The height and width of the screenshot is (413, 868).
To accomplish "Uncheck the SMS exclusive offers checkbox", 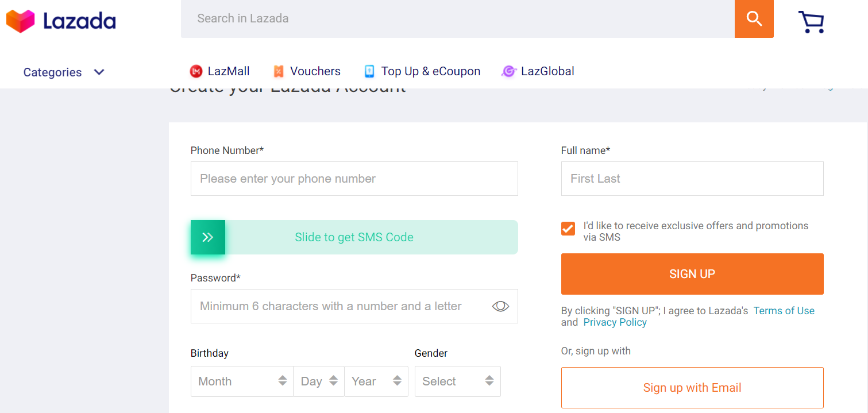I will click(568, 229).
